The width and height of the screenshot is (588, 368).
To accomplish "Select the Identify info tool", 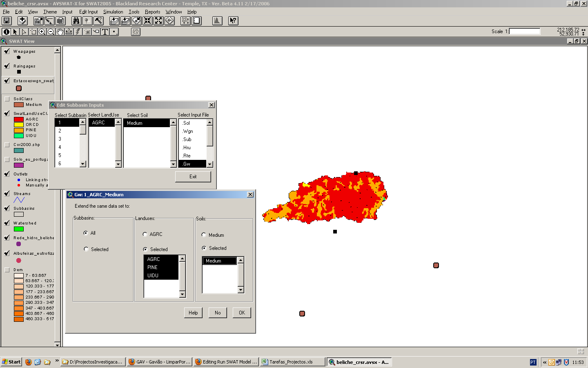I will click(x=6, y=32).
